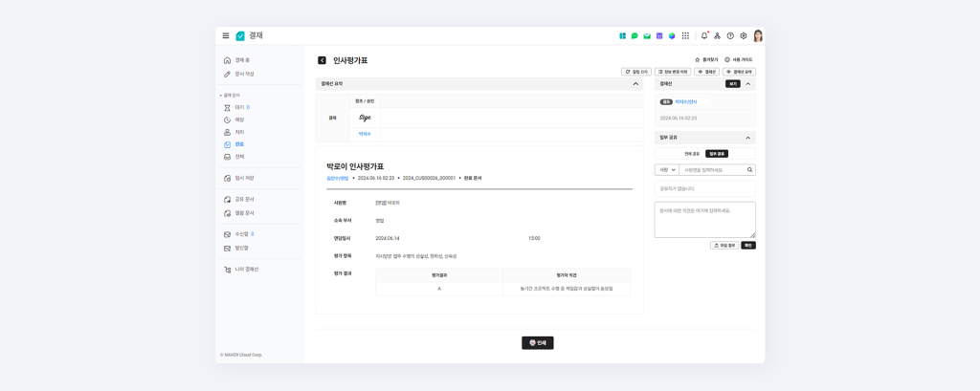Add page to 즐겨찾기 favorites
Image resolution: width=980 pixels, height=391 pixels.
click(706, 60)
